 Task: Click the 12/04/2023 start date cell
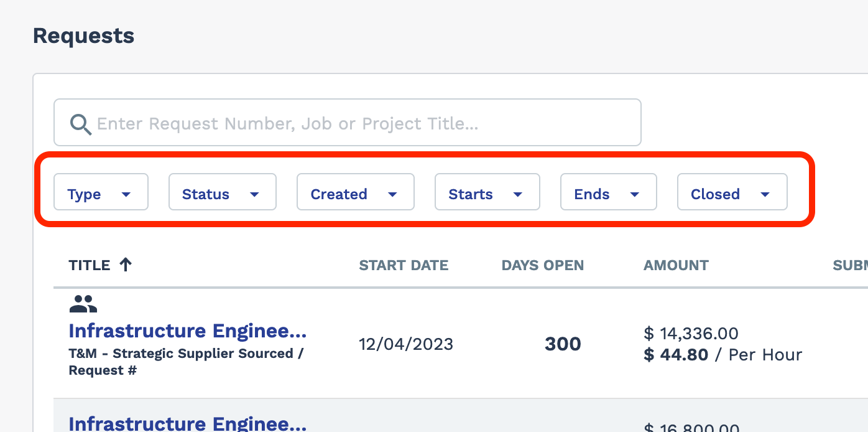click(x=406, y=344)
